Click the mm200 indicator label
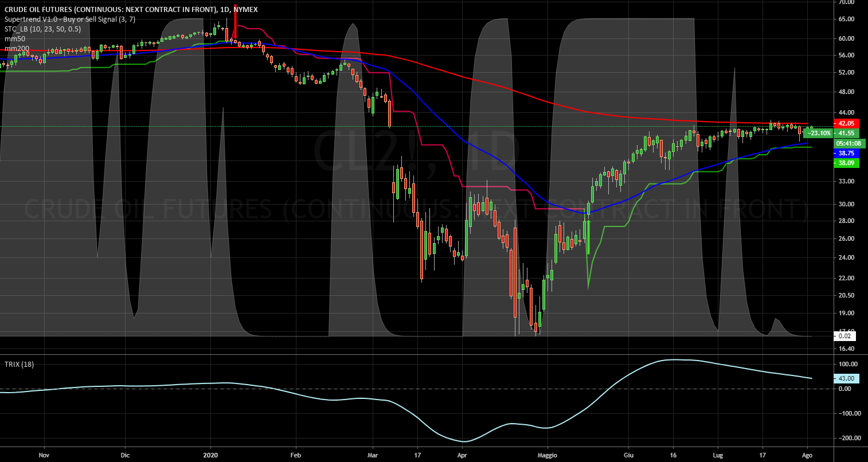This screenshot has width=868, height=462. coord(17,49)
